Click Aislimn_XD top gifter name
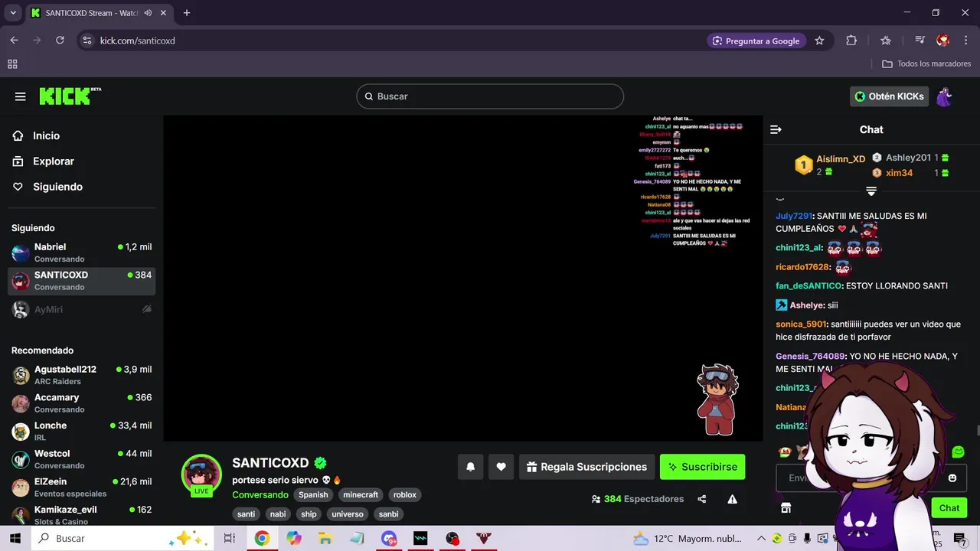The height and width of the screenshot is (551, 980). pos(841,159)
